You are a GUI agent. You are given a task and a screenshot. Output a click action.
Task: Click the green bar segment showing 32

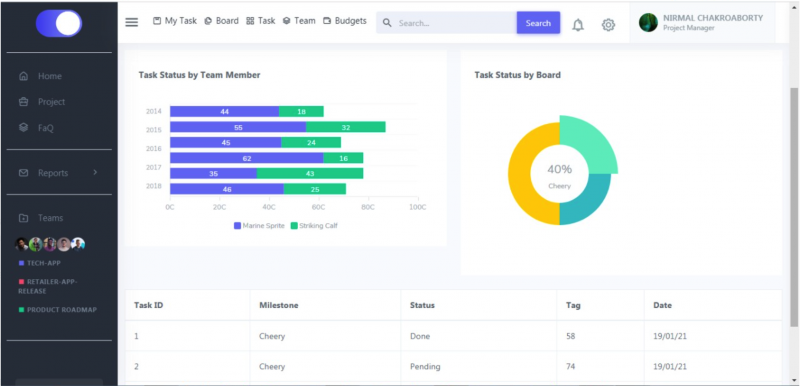tap(346, 127)
